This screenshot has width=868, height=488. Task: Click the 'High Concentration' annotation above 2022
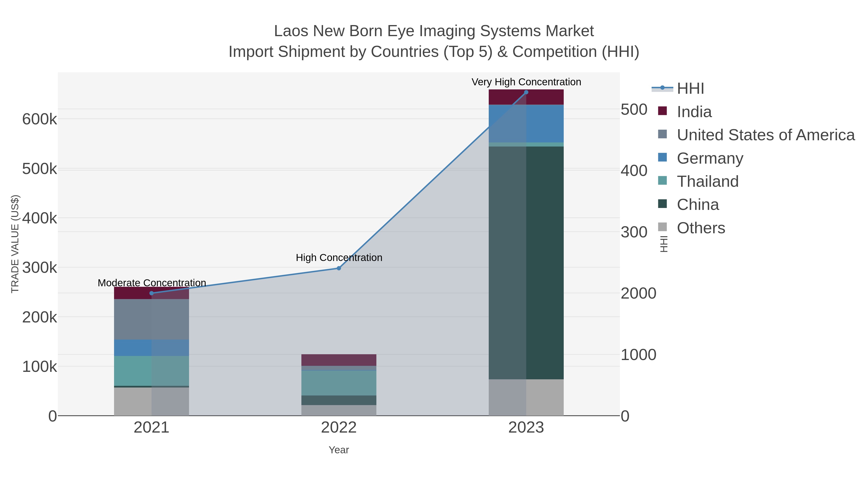coord(339,258)
